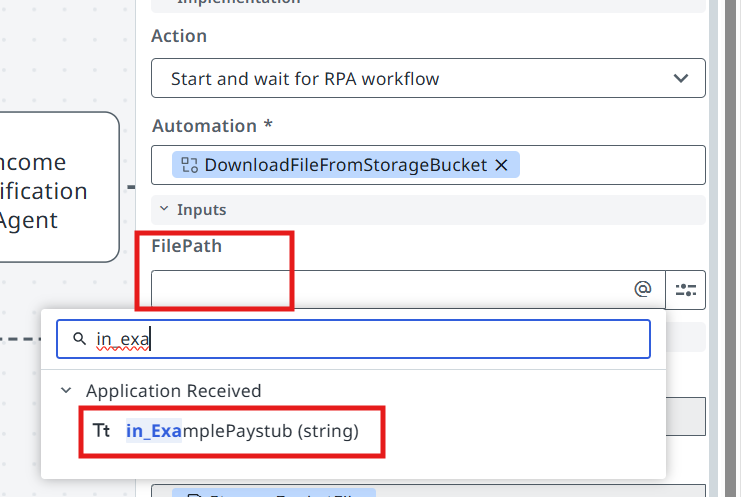Remove the DownloadFileFromStorageBucket automation chip
Image resolution: width=752 pixels, height=497 pixels.
tap(501, 165)
